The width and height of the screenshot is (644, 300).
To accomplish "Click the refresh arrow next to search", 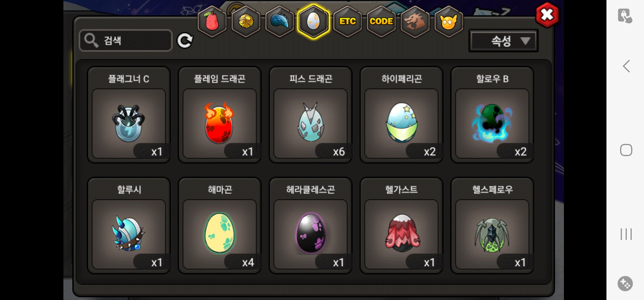I will click(185, 41).
